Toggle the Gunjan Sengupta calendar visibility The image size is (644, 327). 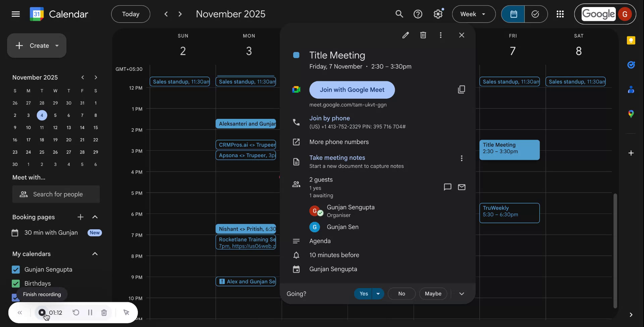click(15, 269)
